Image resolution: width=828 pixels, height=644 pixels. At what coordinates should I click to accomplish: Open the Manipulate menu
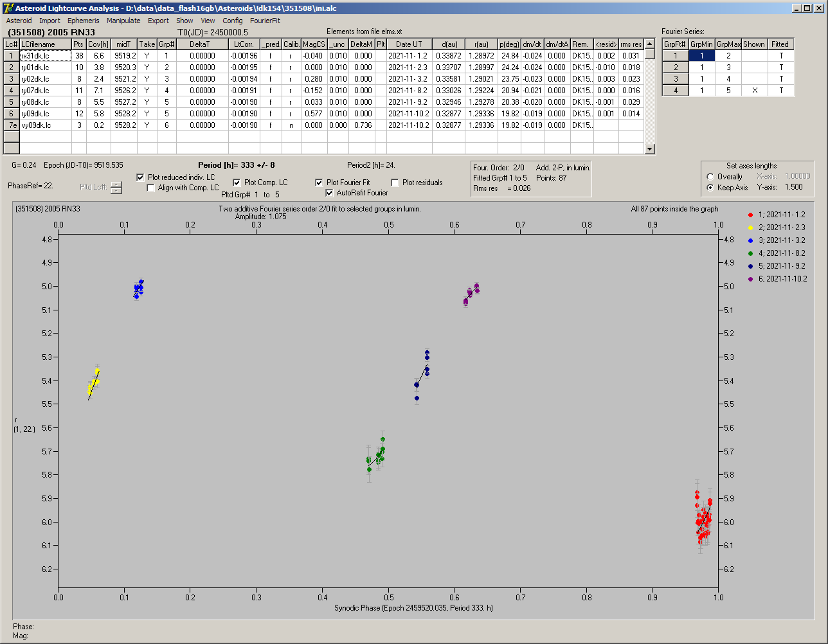[x=123, y=21]
